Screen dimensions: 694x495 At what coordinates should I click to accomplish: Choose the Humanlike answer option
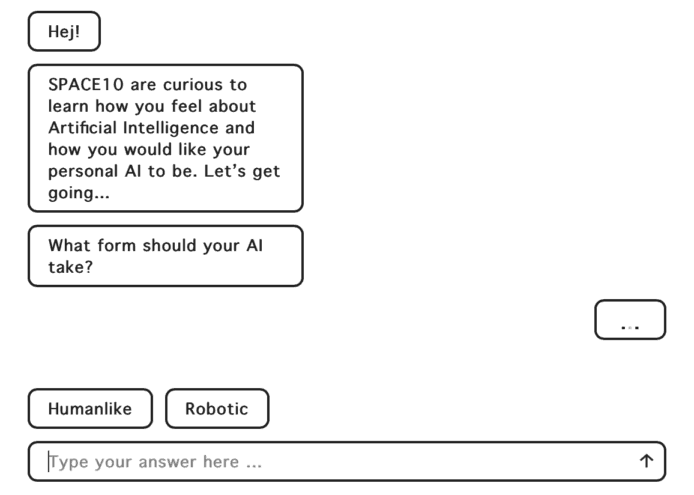[x=90, y=408]
